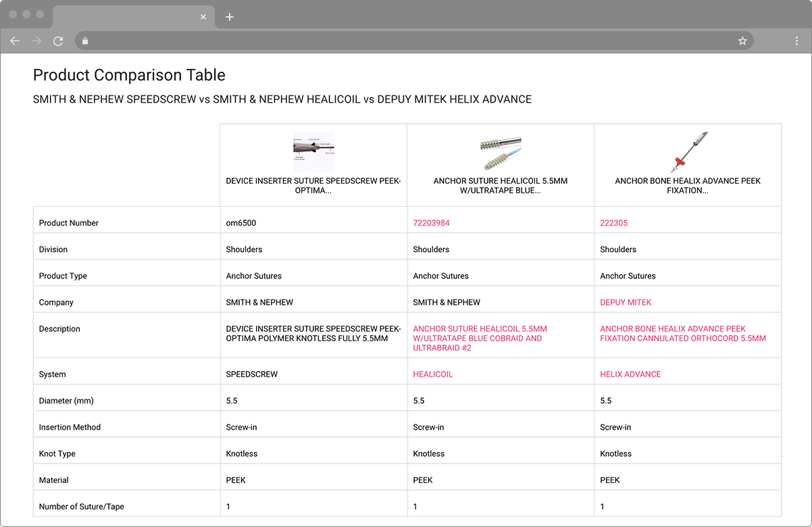This screenshot has width=812, height=527.
Task: Select the active browser tab
Action: 134,17
